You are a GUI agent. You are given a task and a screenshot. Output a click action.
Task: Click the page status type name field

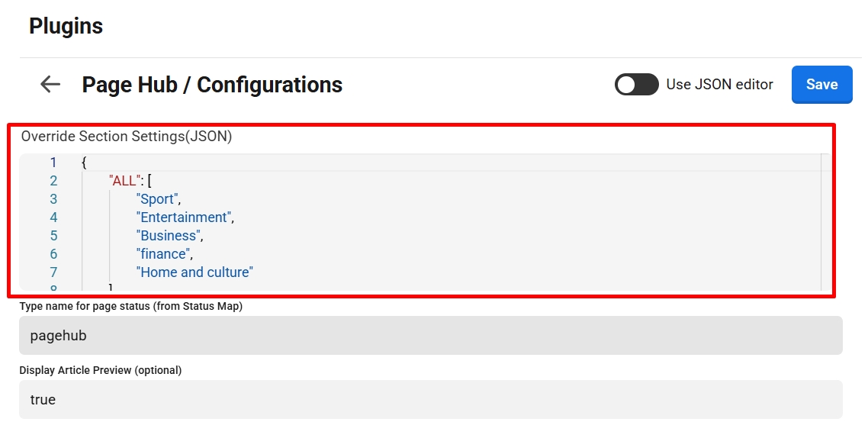pyautogui.click(x=430, y=336)
